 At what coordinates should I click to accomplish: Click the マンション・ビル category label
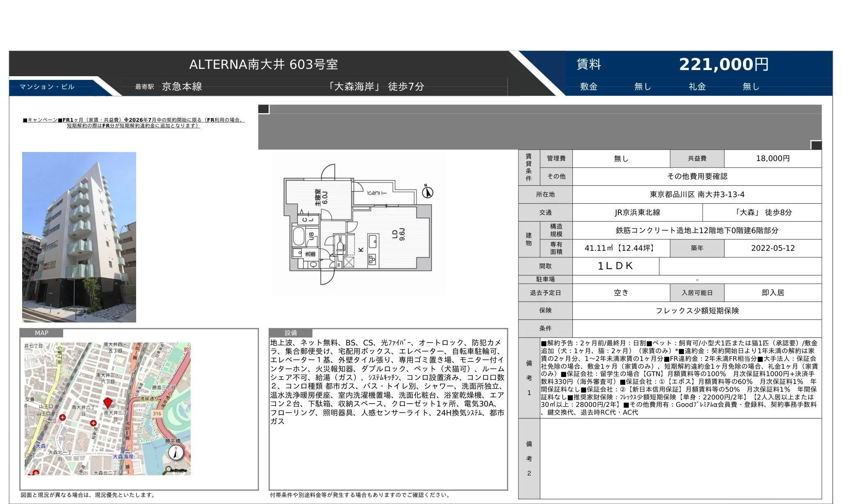pyautogui.click(x=47, y=87)
